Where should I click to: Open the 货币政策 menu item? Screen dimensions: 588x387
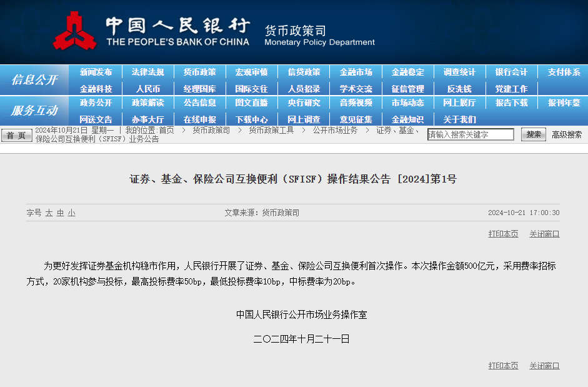coord(199,72)
